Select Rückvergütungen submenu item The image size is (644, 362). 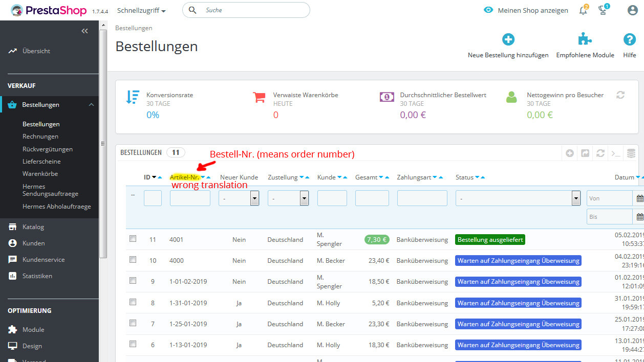tap(48, 149)
